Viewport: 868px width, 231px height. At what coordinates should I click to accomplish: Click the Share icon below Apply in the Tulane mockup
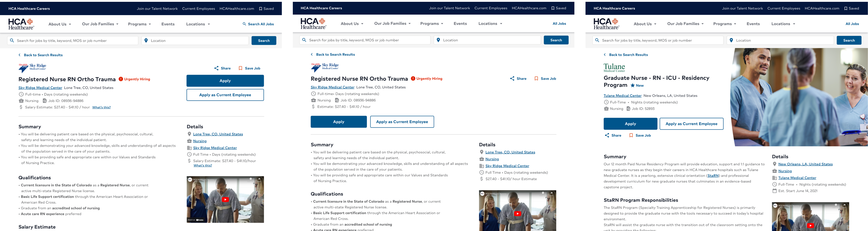(x=607, y=135)
